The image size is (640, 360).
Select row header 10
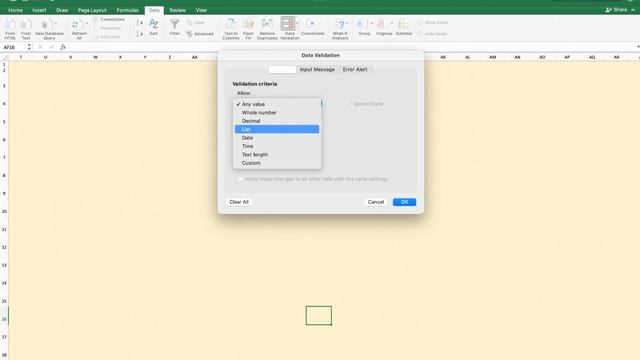[x=4, y=211]
